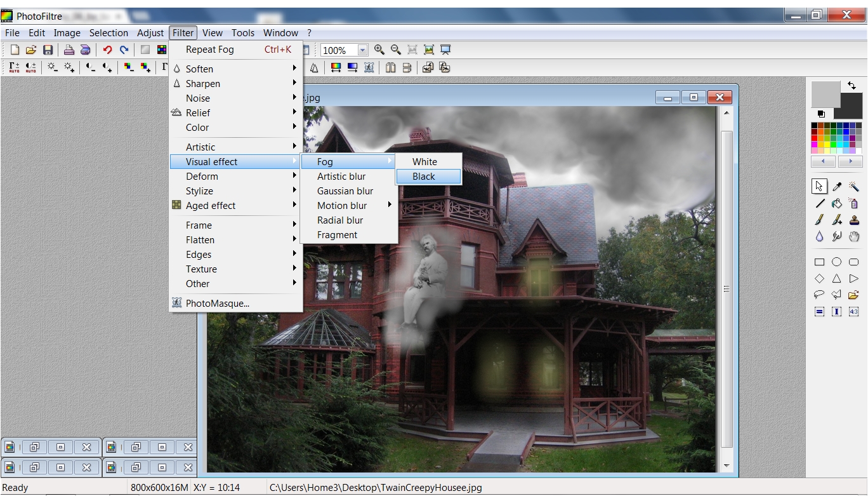Select the Smudge finger tool
This screenshot has height=503, width=868.
(x=836, y=236)
